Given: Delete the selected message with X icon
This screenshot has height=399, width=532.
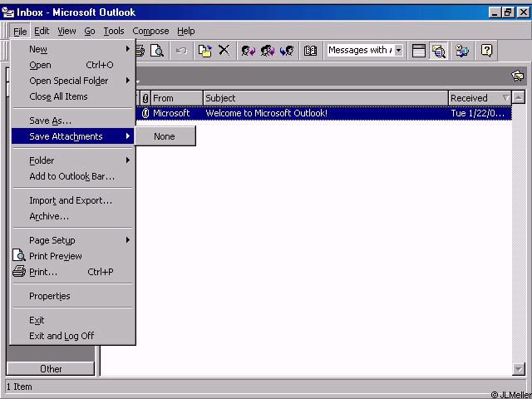Looking at the screenshot, I should tap(224, 51).
